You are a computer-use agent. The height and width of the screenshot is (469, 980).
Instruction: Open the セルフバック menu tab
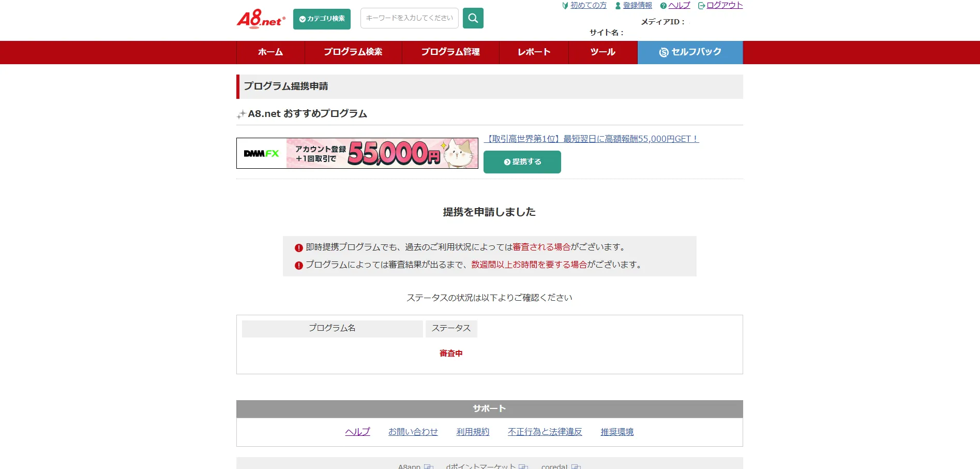pos(690,52)
